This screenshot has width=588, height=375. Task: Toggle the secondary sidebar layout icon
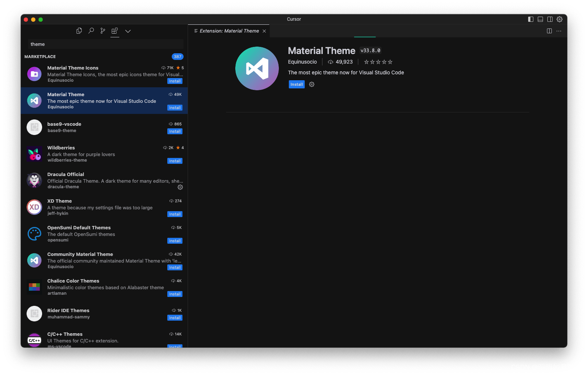pos(550,19)
